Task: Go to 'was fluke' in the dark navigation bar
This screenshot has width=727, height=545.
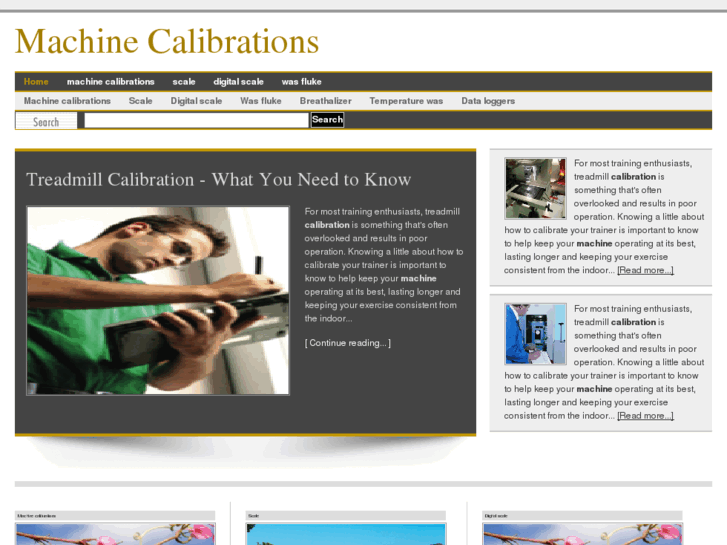Action: coord(301,82)
